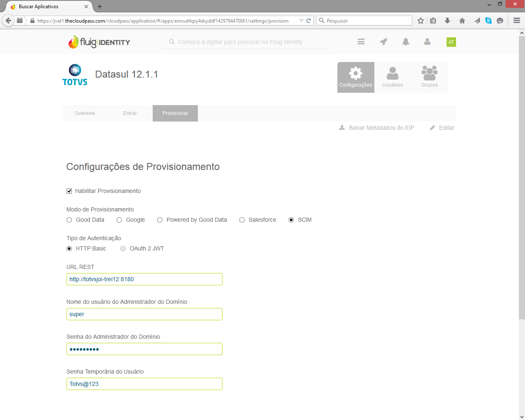Switch to the Provisionar tab

175,113
